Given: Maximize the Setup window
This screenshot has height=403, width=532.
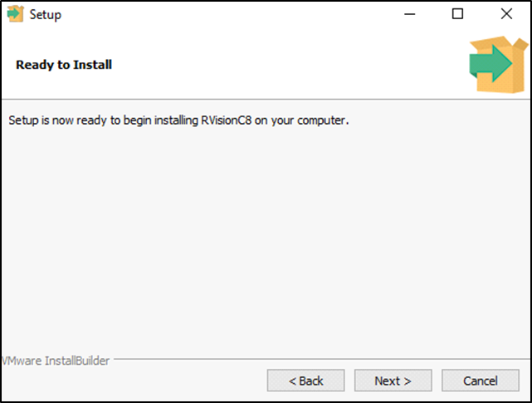Looking at the screenshot, I should tap(457, 14).
